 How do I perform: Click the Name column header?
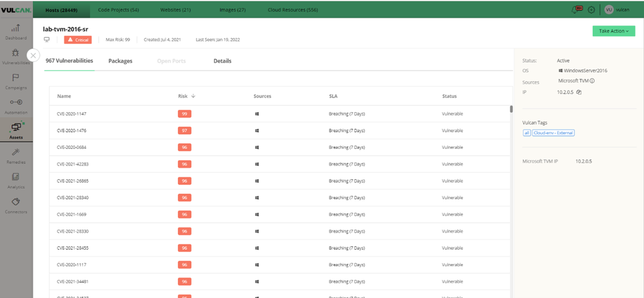[64, 96]
